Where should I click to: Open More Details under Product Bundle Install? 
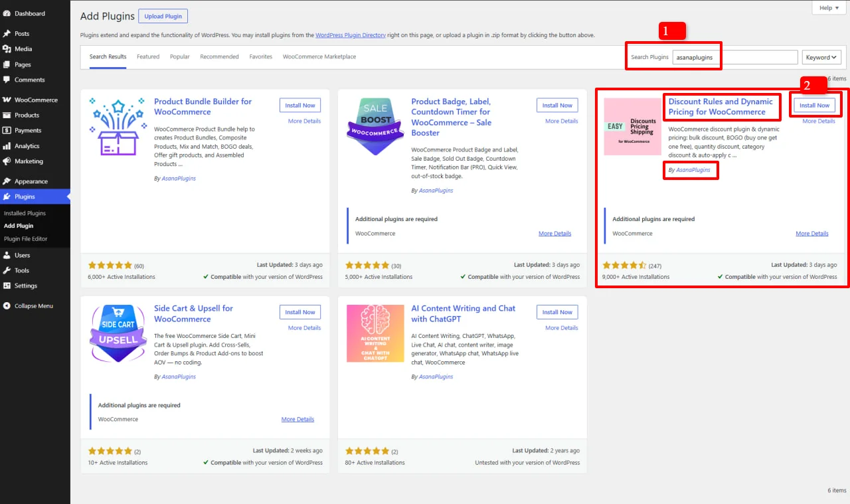tap(304, 122)
